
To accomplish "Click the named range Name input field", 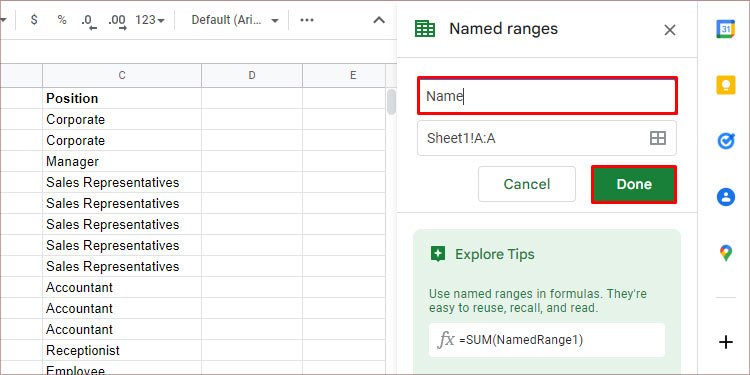I will [547, 96].
